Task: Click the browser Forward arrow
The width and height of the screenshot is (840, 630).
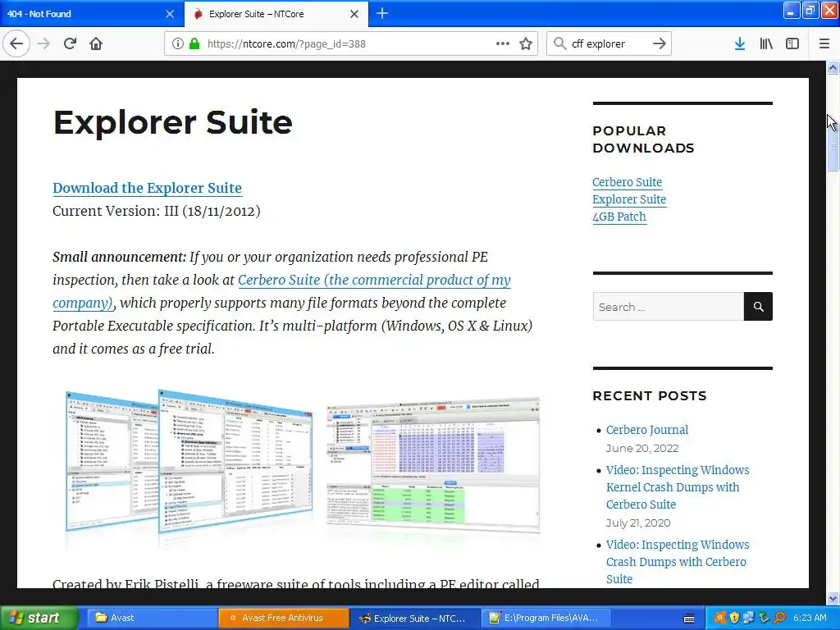Action: [x=43, y=43]
